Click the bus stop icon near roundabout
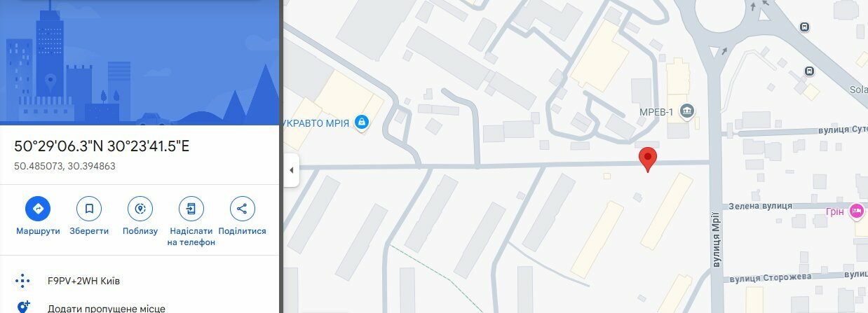The width and height of the screenshot is (868, 313). tap(804, 27)
